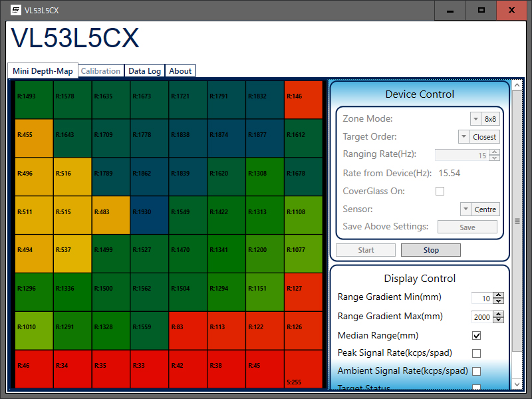Click the scrollbar down arrow
532x399 pixels.
point(517,384)
